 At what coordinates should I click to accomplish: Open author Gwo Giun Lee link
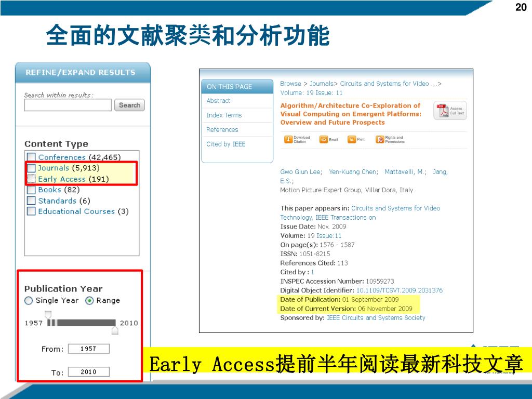coord(301,172)
